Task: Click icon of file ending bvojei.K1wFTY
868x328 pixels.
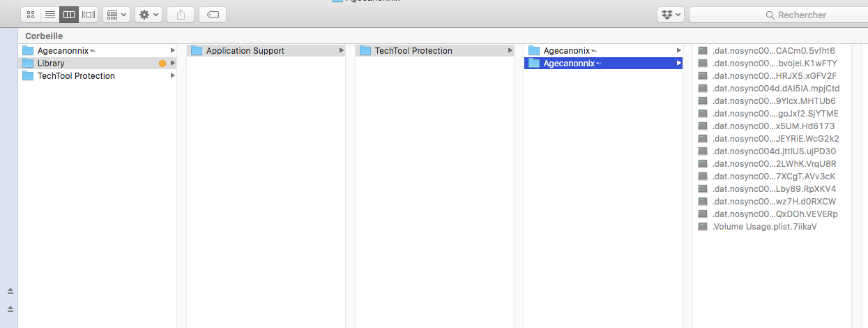Action: (703, 63)
